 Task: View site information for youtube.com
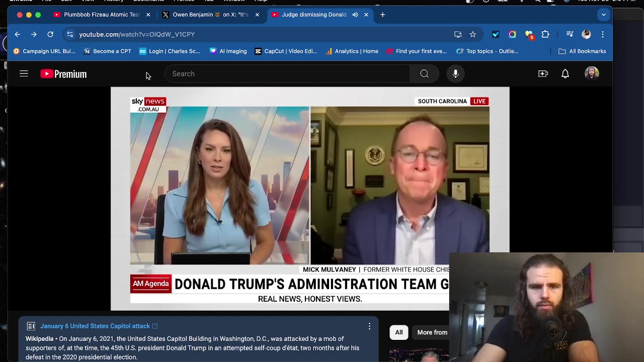coord(70,34)
